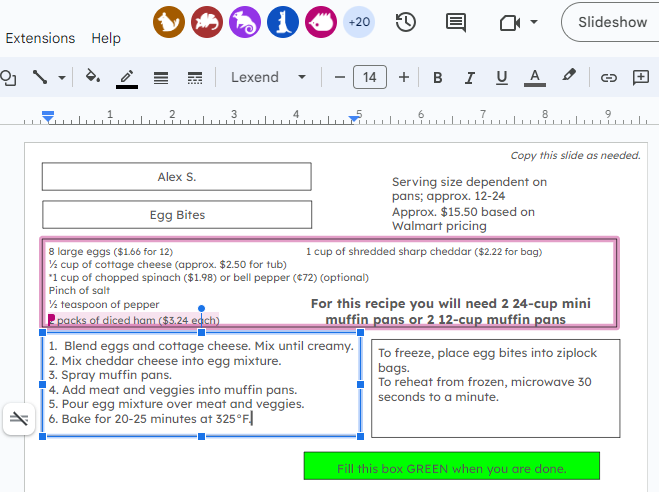This screenshot has width=659, height=492.
Task: Open the Help menu
Action: (x=106, y=38)
